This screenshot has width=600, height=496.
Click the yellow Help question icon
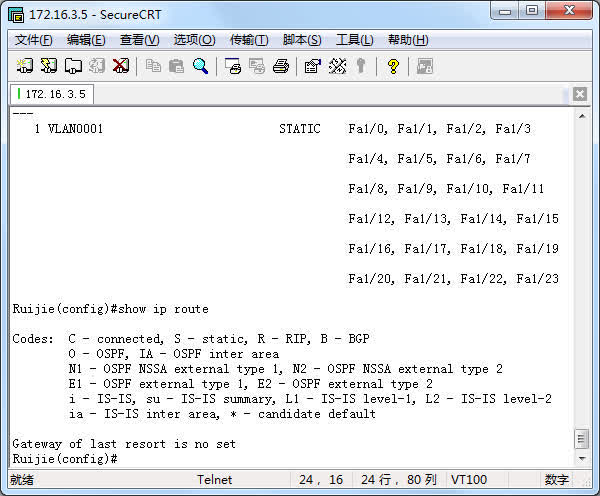[x=393, y=66]
